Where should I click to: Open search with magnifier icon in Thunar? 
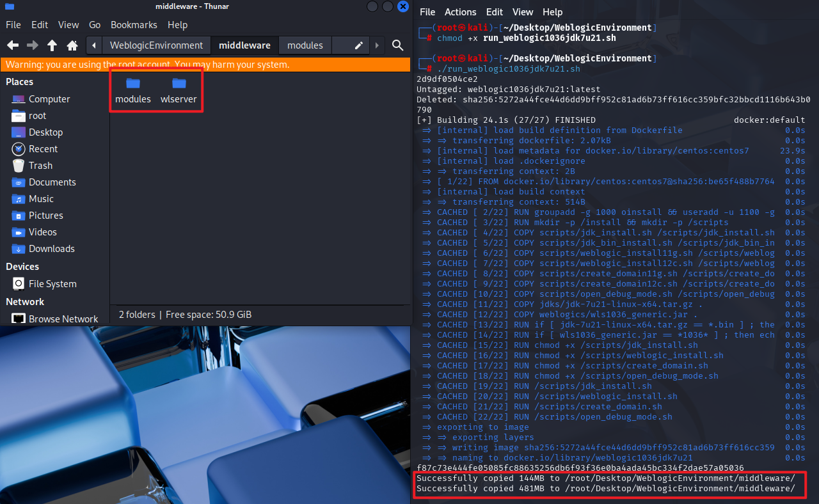[x=397, y=45]
